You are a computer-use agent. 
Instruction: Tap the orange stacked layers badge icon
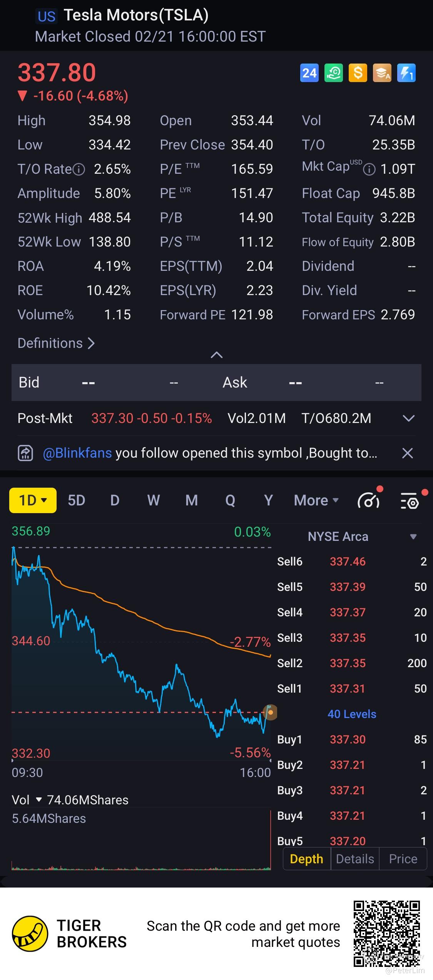pyautogui.click(x=382, y=73)
